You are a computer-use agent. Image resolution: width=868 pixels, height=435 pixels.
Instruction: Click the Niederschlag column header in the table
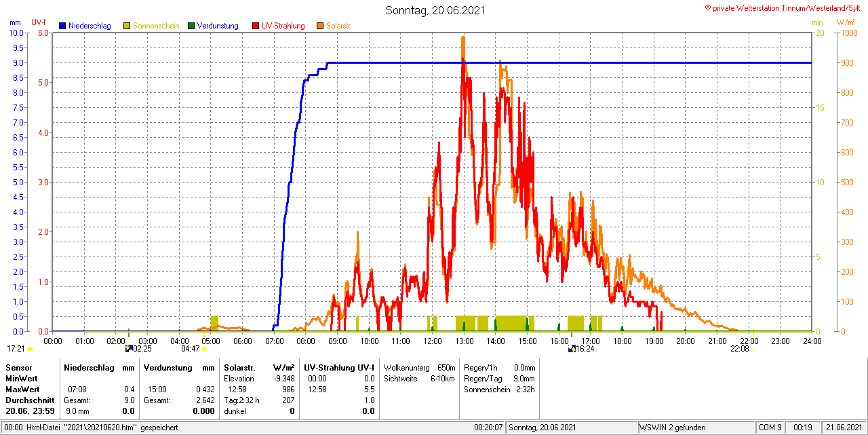pyautogui.click(x=87, y=367)
